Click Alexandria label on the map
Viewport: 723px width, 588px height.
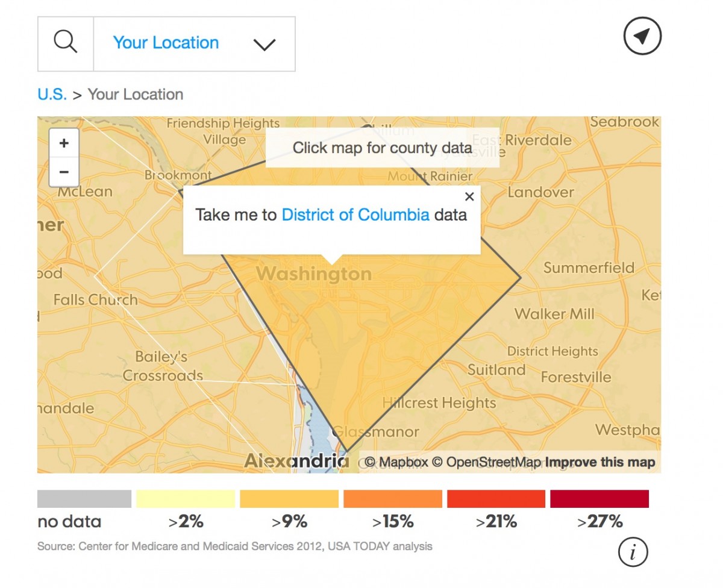(296, 461)
